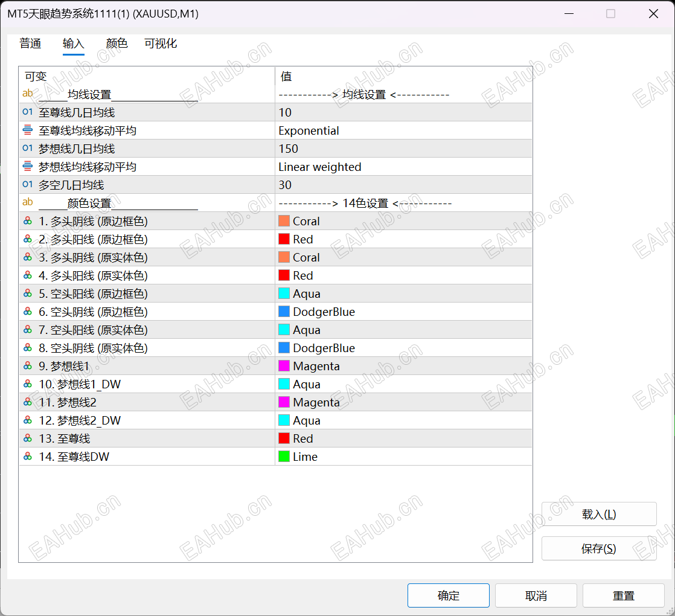Edit value 10 of 至尊线几日均线
This screenshot has width=675, height=616.
click(x=403, y=112)
